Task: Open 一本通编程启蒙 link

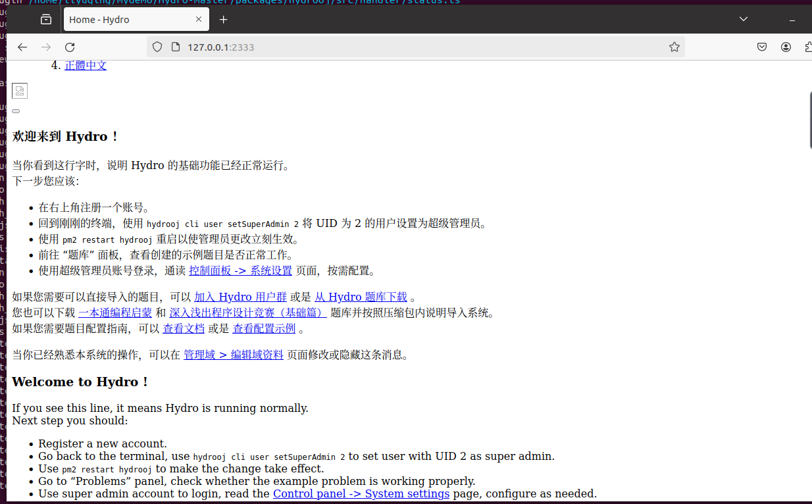Action: pos(115,313)
